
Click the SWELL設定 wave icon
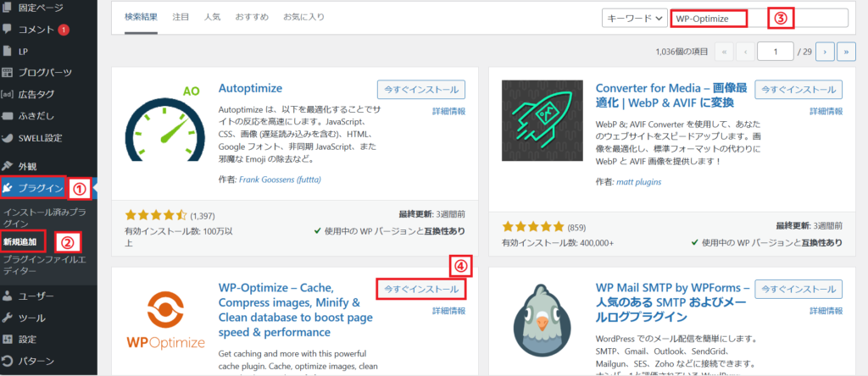(x=7, y=138)
